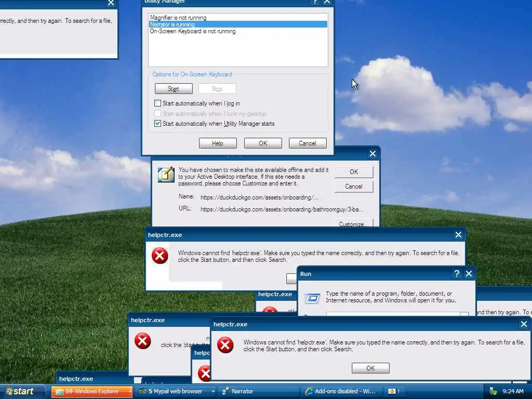The height and width of the screenshot is (399, 532).
Task: Click the 9:24 AM taskbar clock
Action: click(x=513, y=391)
